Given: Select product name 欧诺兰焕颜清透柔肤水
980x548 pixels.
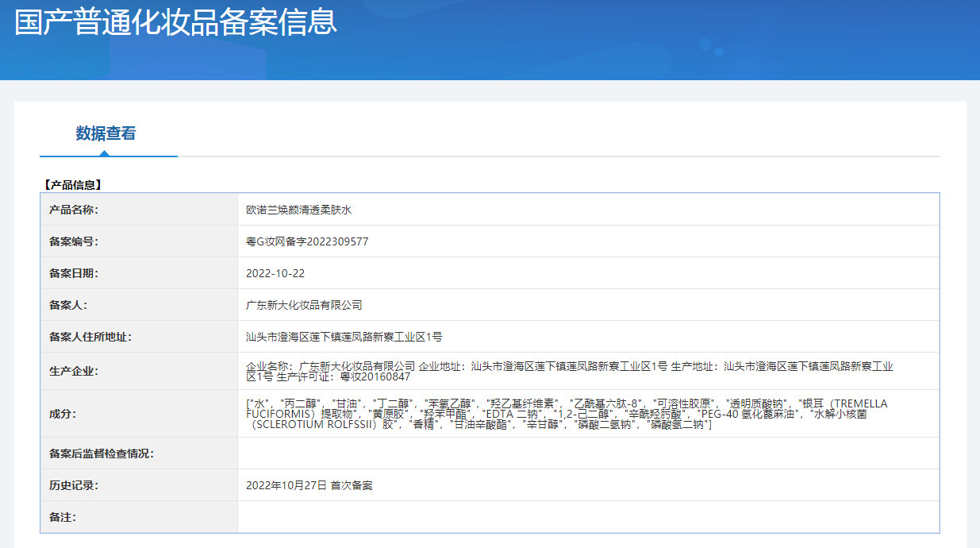Looking at the screenshot, I should (298, 210).
